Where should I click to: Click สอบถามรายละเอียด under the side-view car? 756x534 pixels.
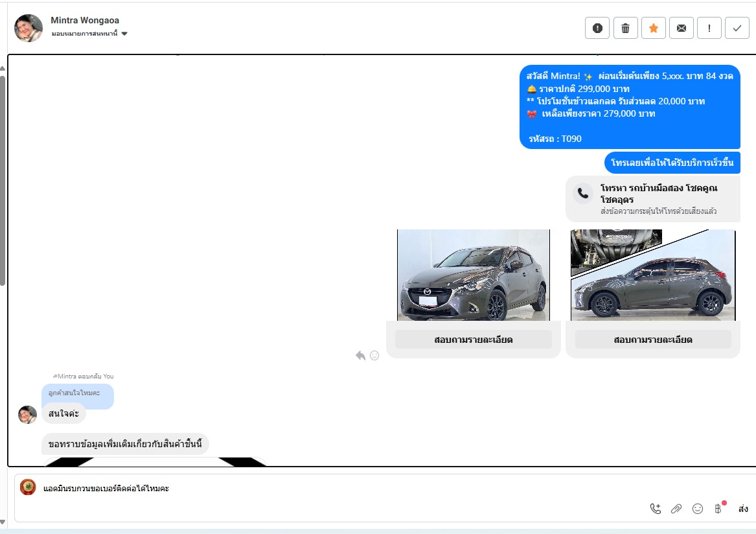(653, 340)
